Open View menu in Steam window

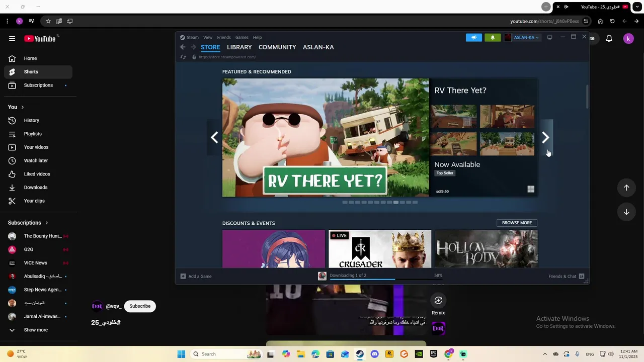point(208,37)
